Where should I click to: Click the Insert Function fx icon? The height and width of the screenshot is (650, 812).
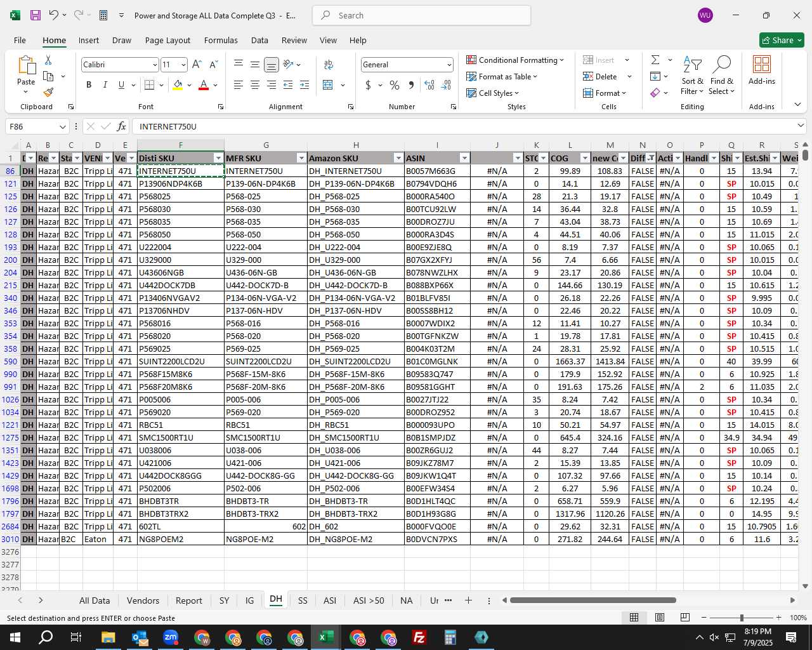(122, 126)
